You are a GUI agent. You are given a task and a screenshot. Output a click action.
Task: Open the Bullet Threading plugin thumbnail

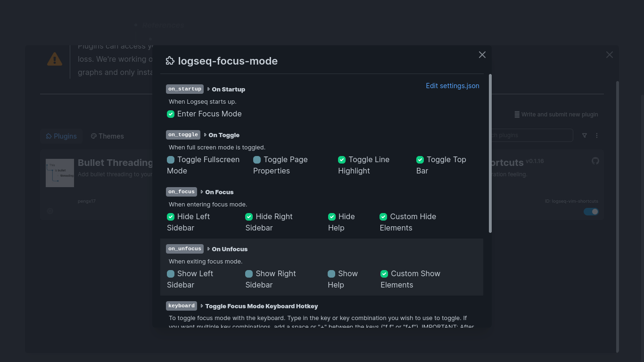(x=60, y=173)
